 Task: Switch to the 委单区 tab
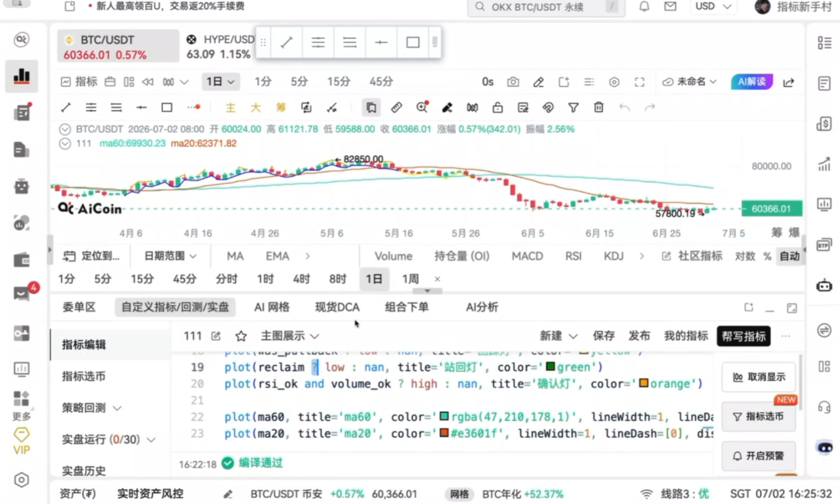tap(79, 307)
